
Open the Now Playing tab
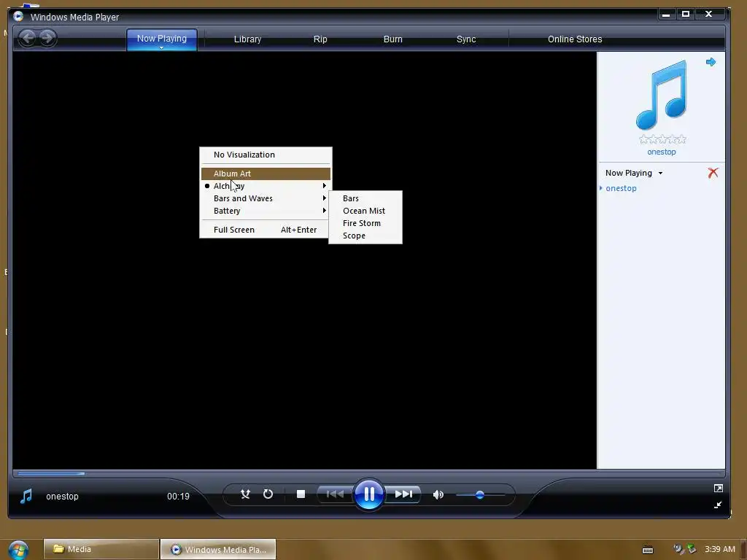pos(161,39)
